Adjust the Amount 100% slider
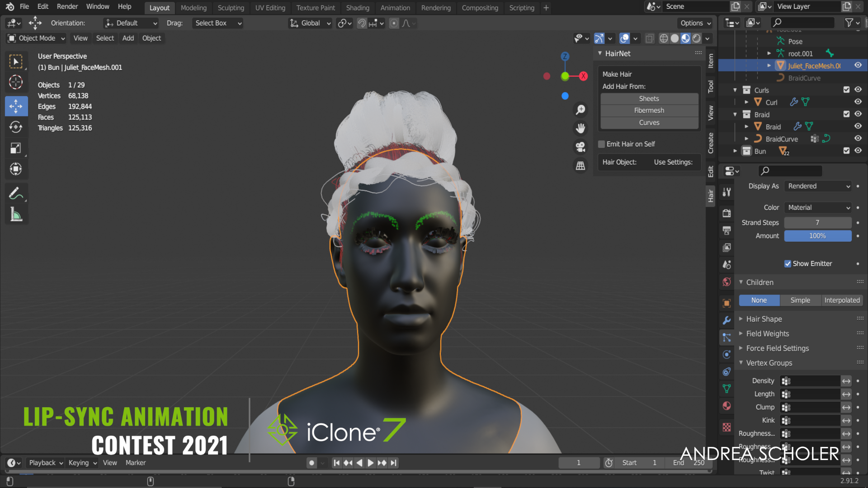The height and width of the screenshot is (488, 868). [818, 236]
